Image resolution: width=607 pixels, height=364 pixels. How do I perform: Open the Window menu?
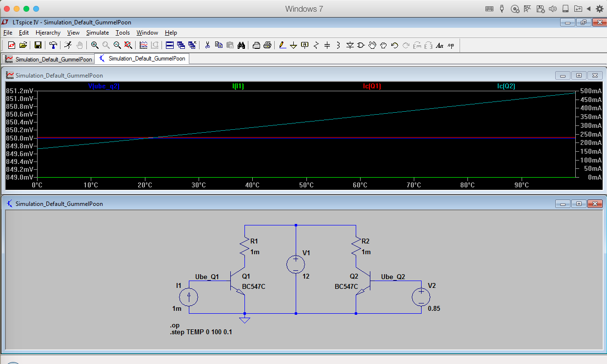[147, 33]
